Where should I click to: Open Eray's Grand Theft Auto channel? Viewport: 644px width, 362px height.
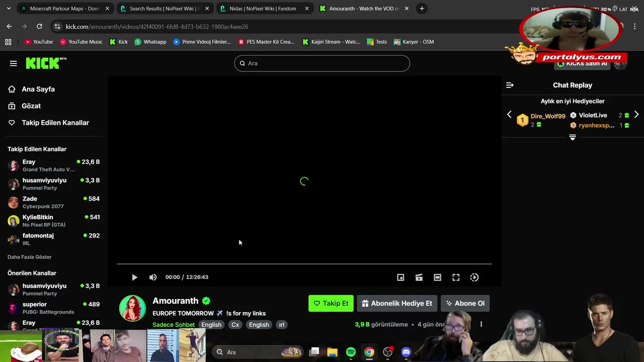53,165
